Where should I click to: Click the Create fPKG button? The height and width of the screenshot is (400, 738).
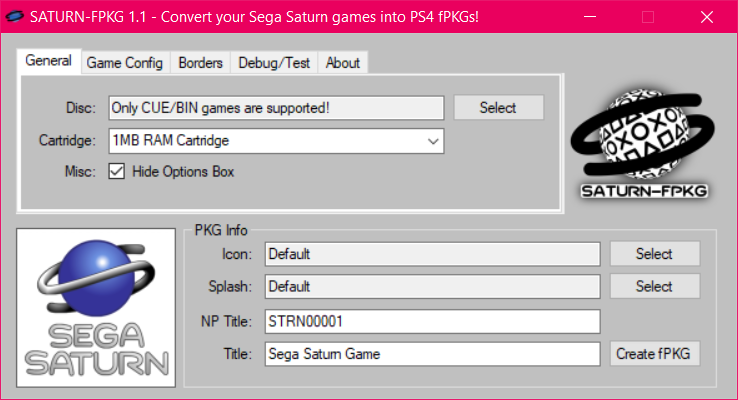click(x=655, y=353)
